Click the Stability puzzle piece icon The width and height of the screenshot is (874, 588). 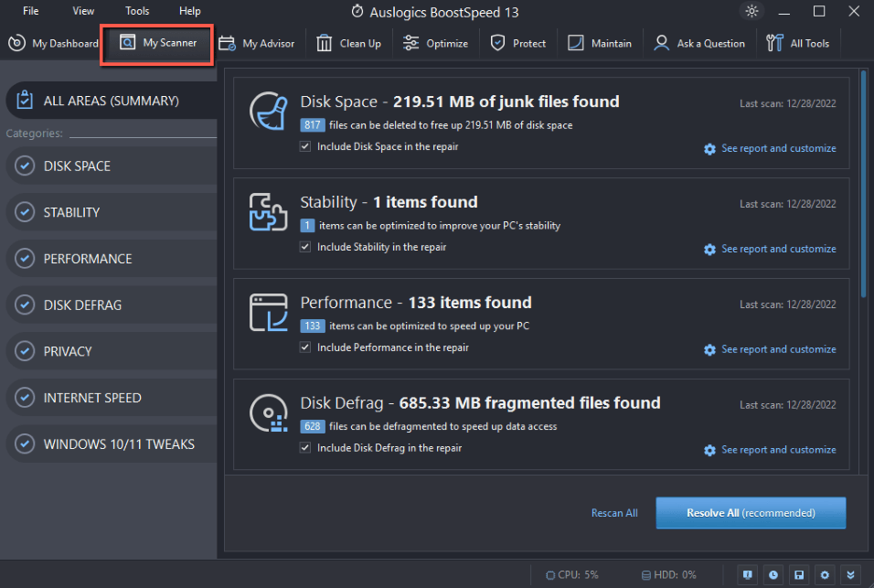[268, 212]
